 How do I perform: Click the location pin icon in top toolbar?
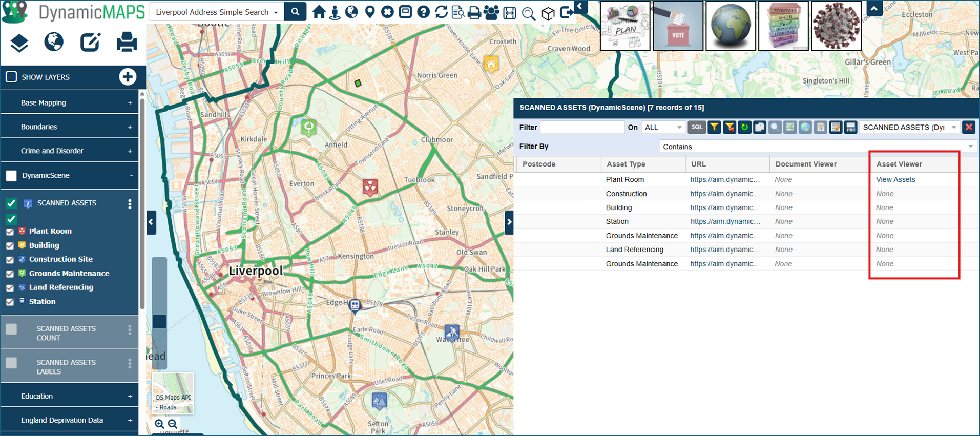(370, 12)
